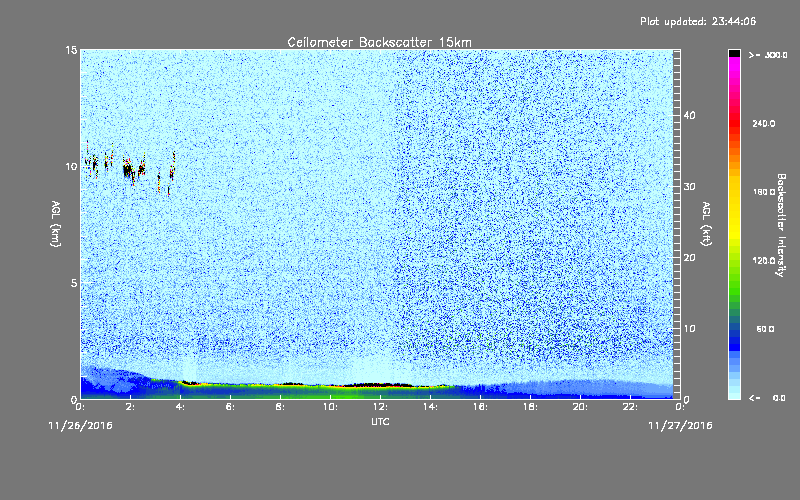Click the "15" km tick on left axis
Viewport: 800px width, 500px height.
71,50
